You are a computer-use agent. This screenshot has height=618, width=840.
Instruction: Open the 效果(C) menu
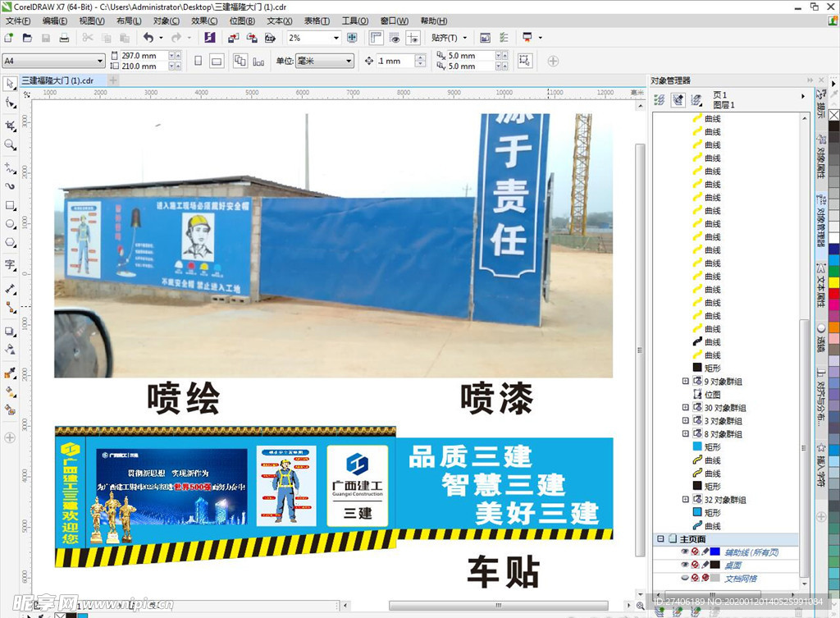[204, 21]
